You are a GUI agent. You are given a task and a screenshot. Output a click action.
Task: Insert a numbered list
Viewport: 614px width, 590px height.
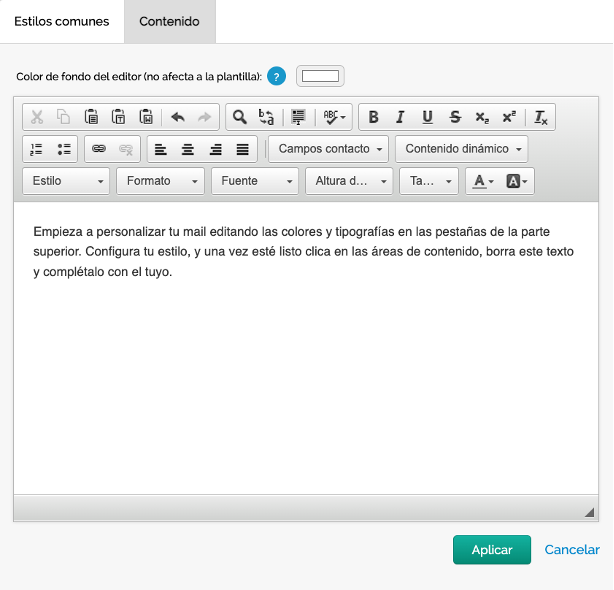click(x=37, y=149)
